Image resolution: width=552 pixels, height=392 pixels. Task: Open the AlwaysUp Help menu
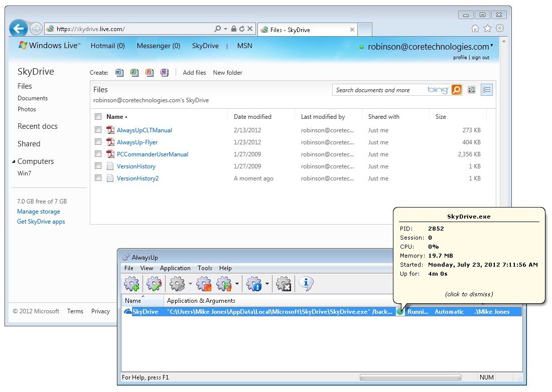pos(225,268)
